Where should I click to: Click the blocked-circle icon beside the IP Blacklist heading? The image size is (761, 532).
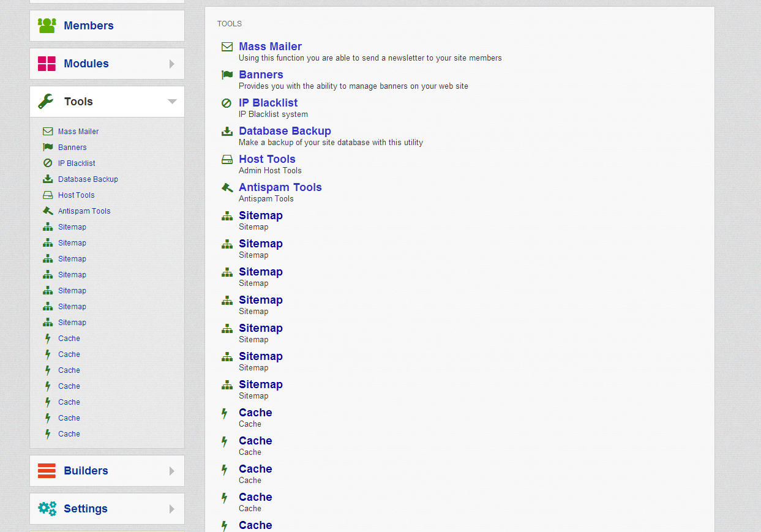[x=227, y=103]
